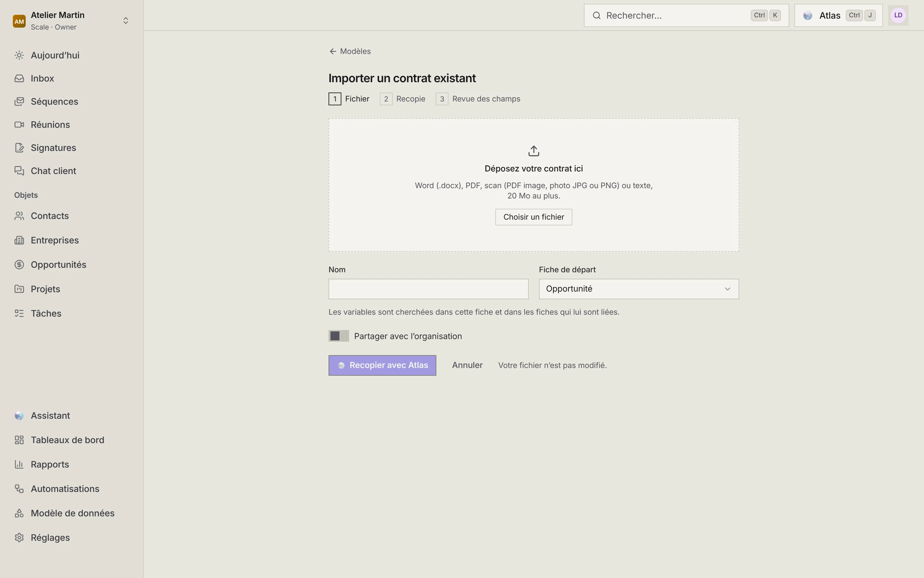The width and height of the screenshot is (924, 578).
Task: Click the Contacts people icon
Action: coord(19,216)
